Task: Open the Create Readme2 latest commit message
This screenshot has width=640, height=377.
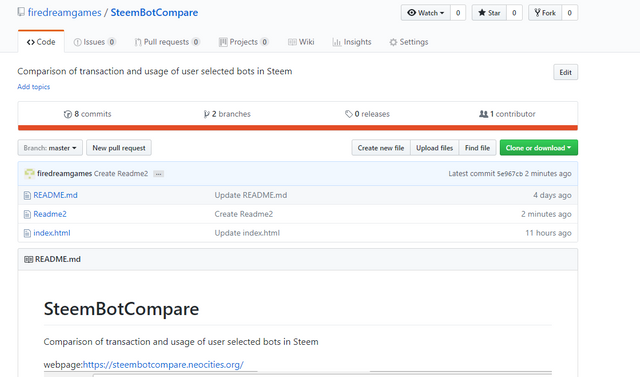Action: coord(121,173)
